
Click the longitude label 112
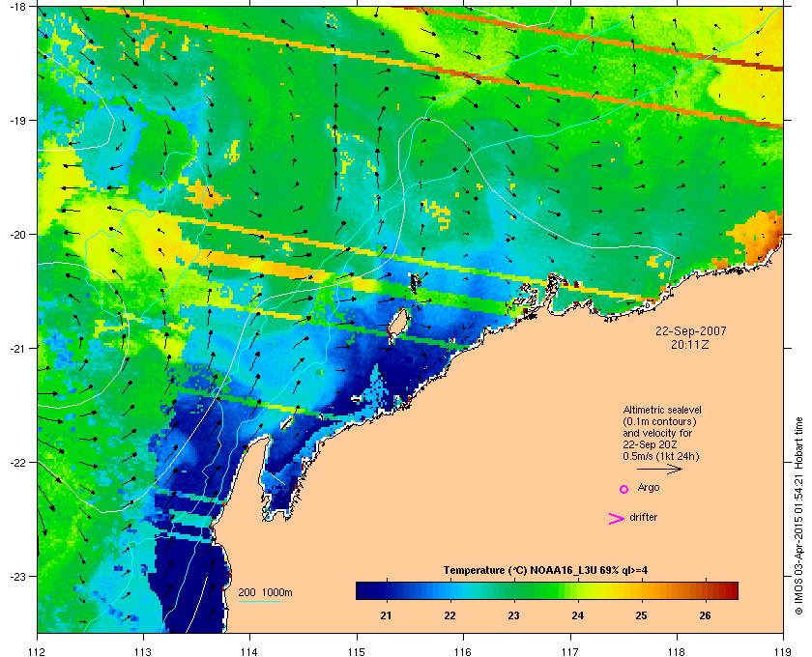[38, 652]
